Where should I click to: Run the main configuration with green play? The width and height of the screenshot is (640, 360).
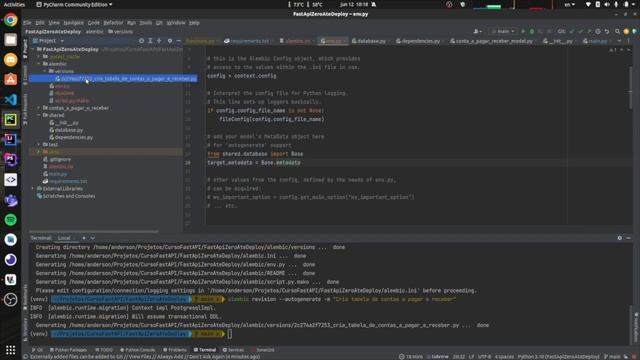[523, 31]
